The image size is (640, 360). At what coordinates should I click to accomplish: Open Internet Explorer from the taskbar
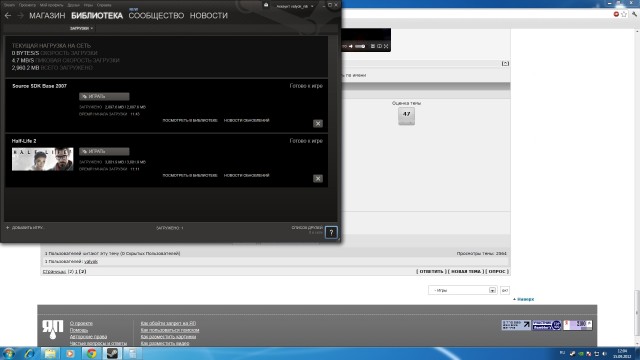pyautogui.click(x=29, y=353)
